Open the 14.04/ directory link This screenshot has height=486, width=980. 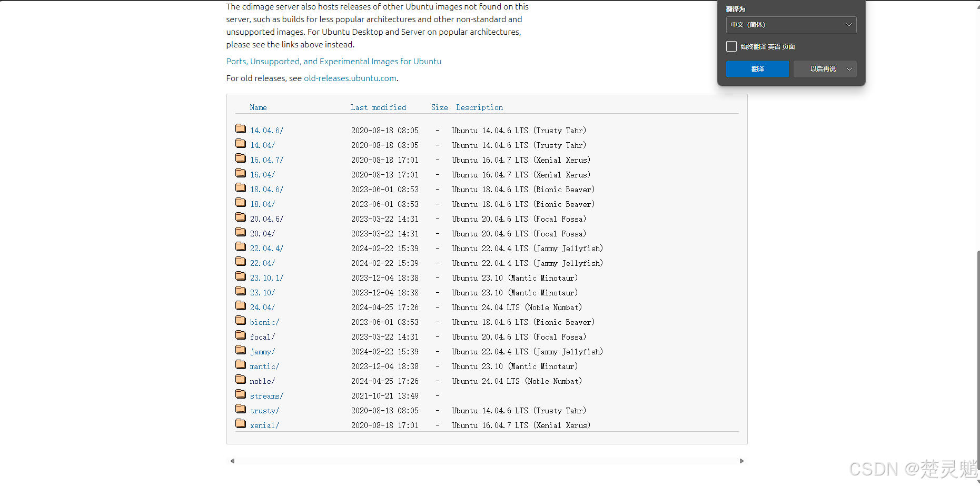262,145
